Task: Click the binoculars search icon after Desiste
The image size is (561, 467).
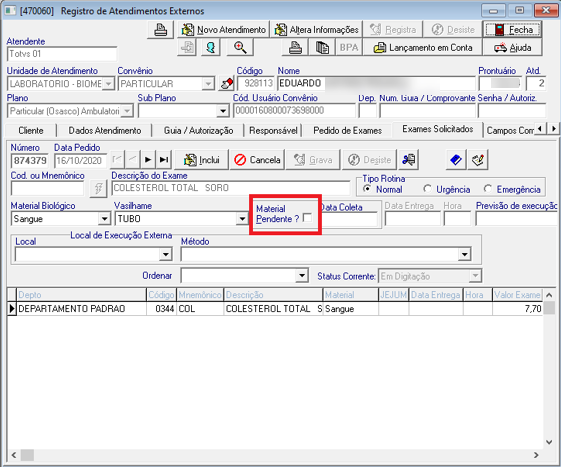Action: [x=409, y=160]
